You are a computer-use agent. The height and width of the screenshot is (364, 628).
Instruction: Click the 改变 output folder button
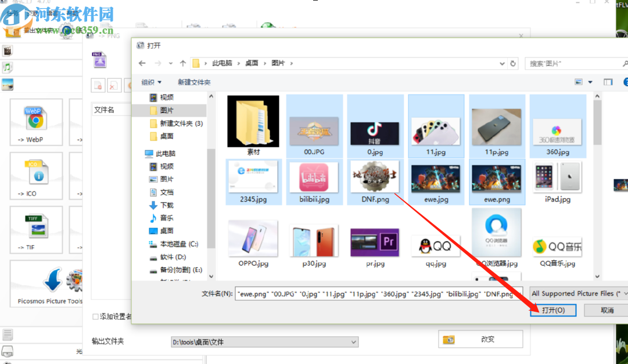[x=480, y=339]
